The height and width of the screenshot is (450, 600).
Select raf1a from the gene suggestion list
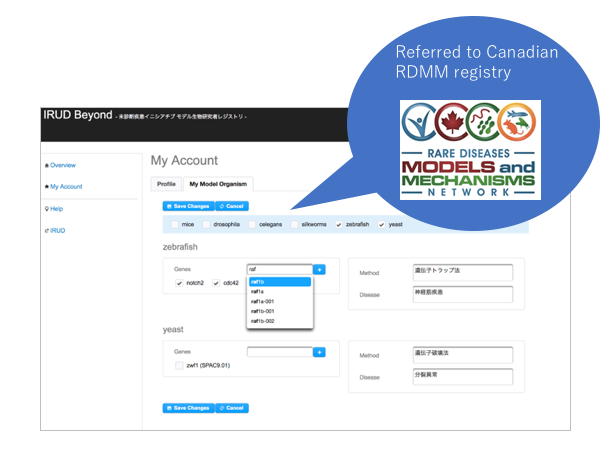[280, 292]
